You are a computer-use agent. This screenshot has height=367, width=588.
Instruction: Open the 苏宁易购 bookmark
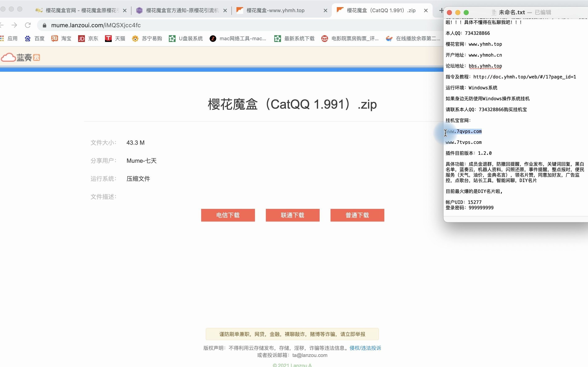147,39
